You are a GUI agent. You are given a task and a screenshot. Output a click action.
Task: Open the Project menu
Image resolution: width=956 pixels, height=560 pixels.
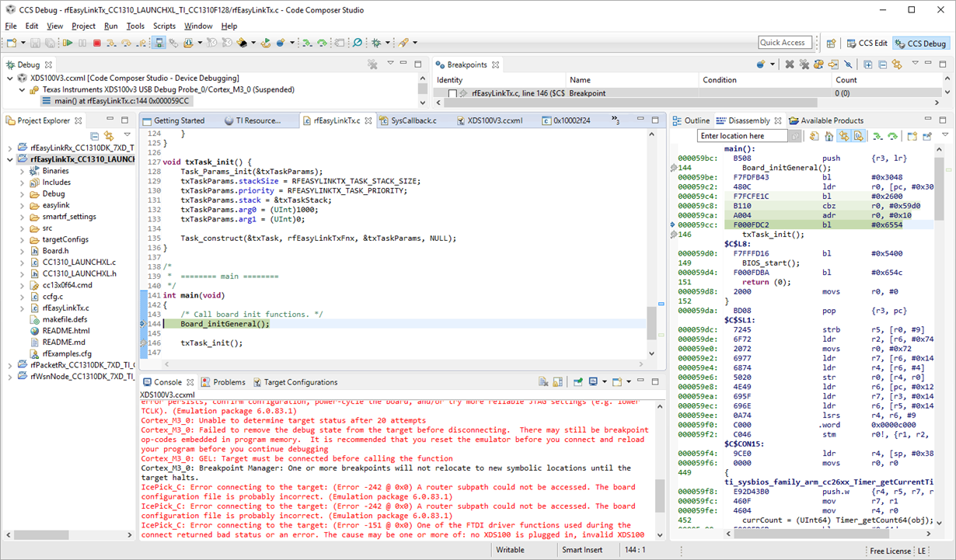83,26
